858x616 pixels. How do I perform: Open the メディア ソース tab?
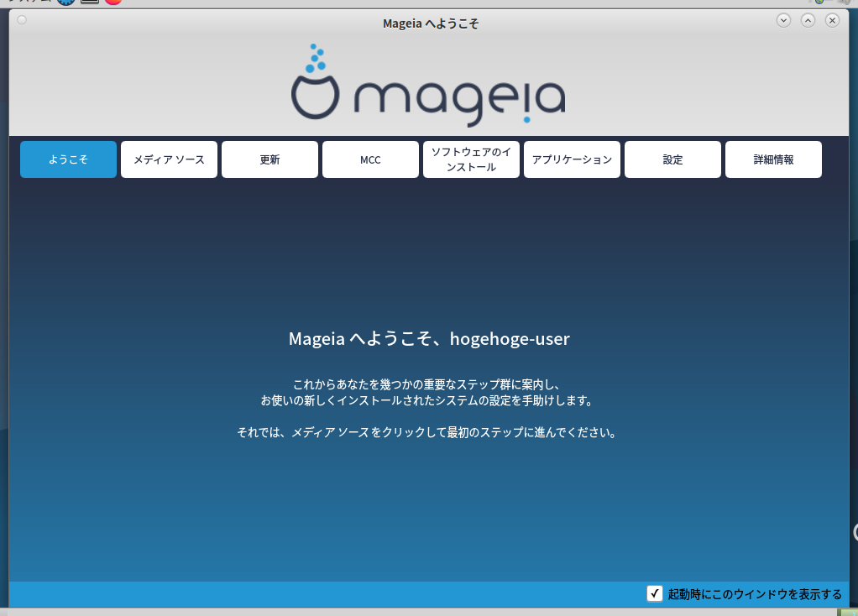pyautogui.click(x=169, y=159)
